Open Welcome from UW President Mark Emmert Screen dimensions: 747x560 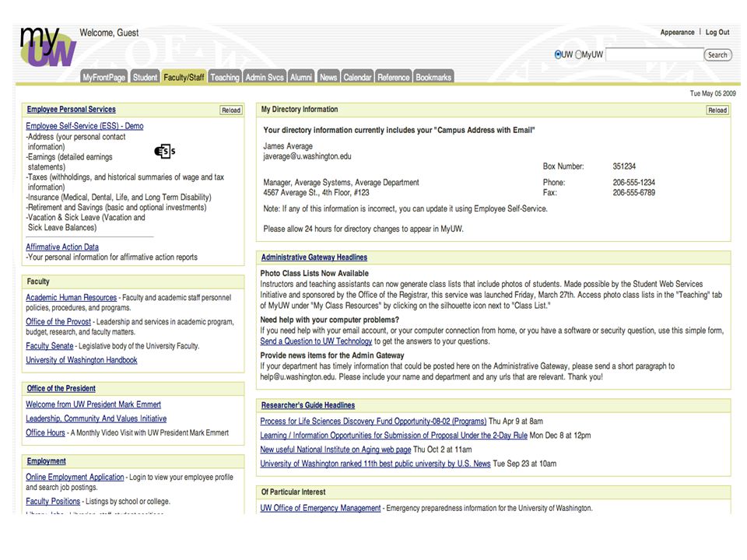(x=93, y=404)
